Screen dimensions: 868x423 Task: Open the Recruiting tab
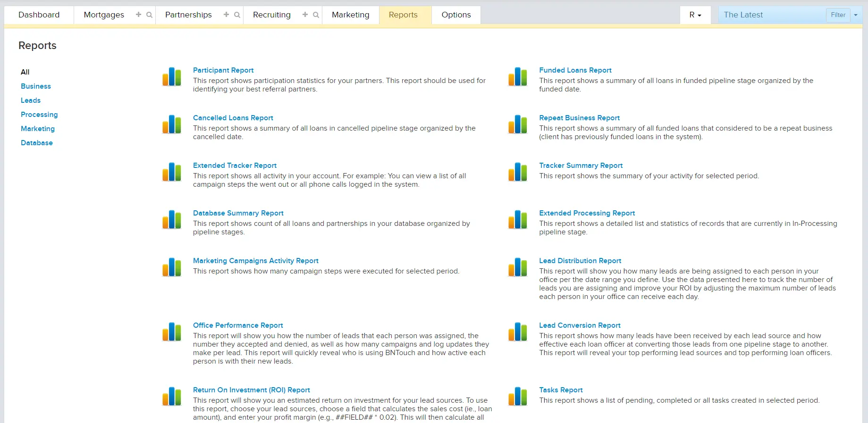(272, 15)
